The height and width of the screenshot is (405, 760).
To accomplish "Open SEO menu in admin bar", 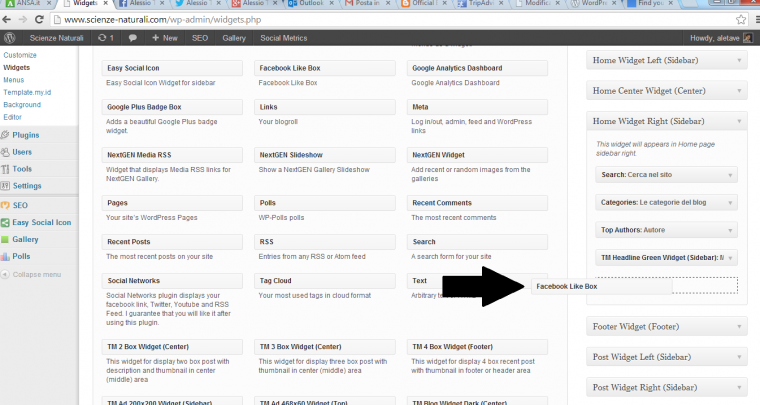I will tap(200, 38).
